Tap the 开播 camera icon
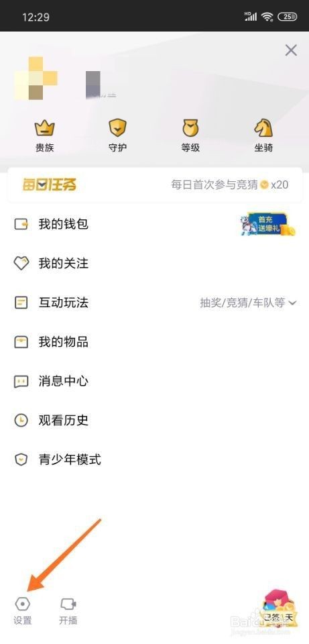 [68, 604]
